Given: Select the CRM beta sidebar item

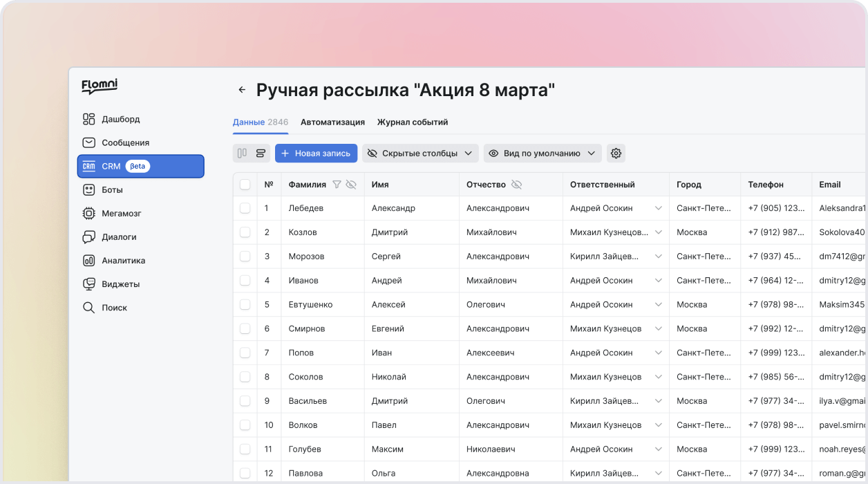Looking at the screenshot, I should [x=140, y=167].
